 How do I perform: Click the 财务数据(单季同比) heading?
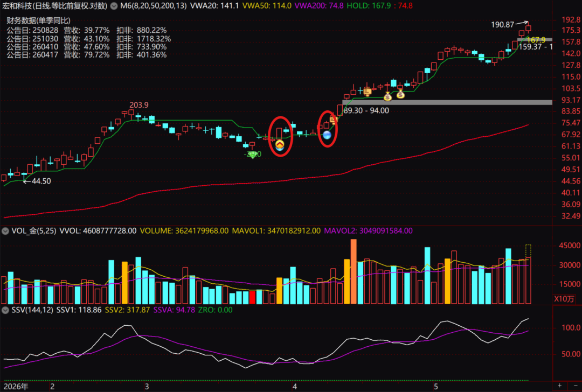[38, 21]
